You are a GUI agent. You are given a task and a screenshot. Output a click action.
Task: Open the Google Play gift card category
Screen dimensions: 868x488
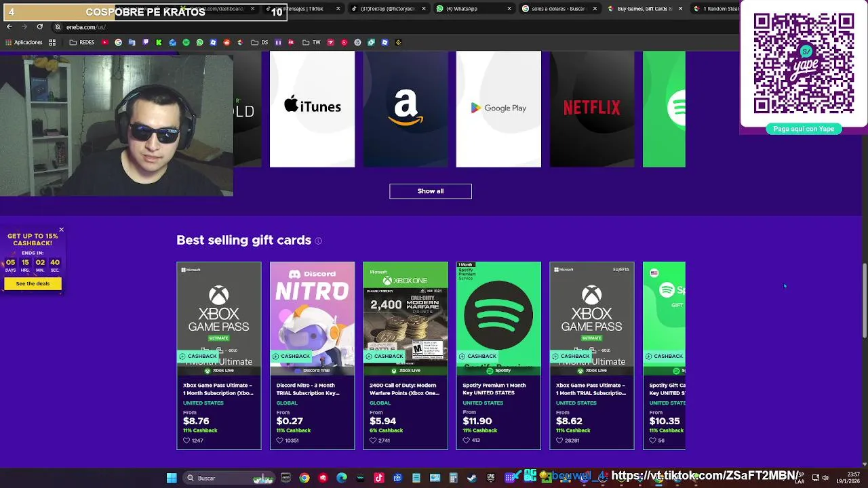(498, 108)
